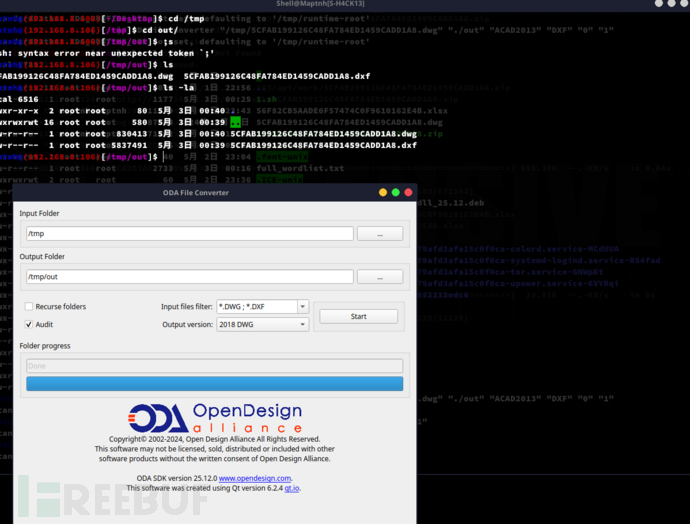
Task: Click the terminal prompt cursor at /tmp/out
Action: [164, 157]
